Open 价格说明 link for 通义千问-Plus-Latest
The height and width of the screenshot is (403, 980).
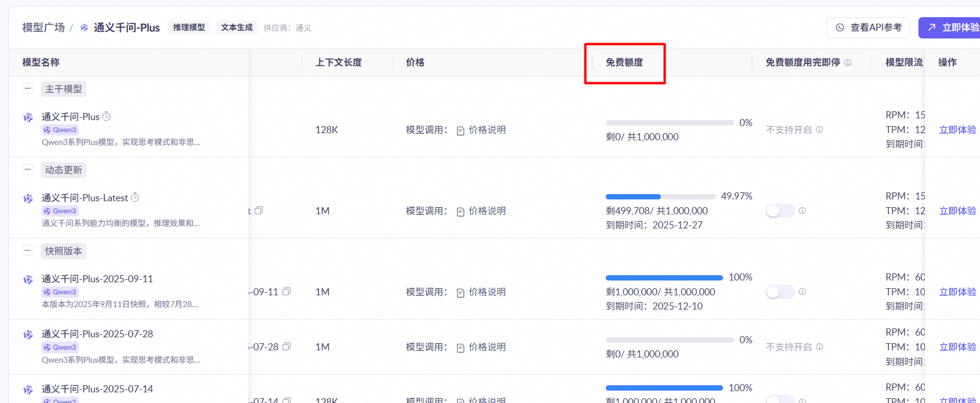click(x=487, y=211)
